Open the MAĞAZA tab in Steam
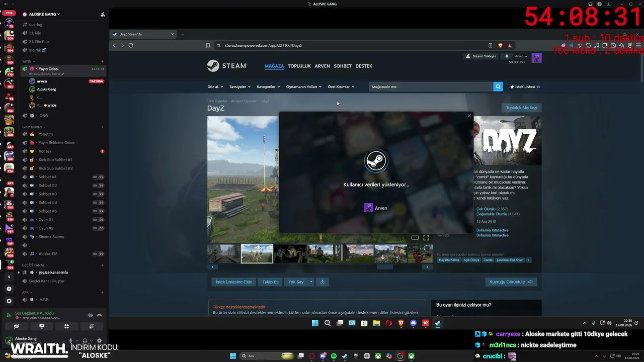 click(274, 66)
